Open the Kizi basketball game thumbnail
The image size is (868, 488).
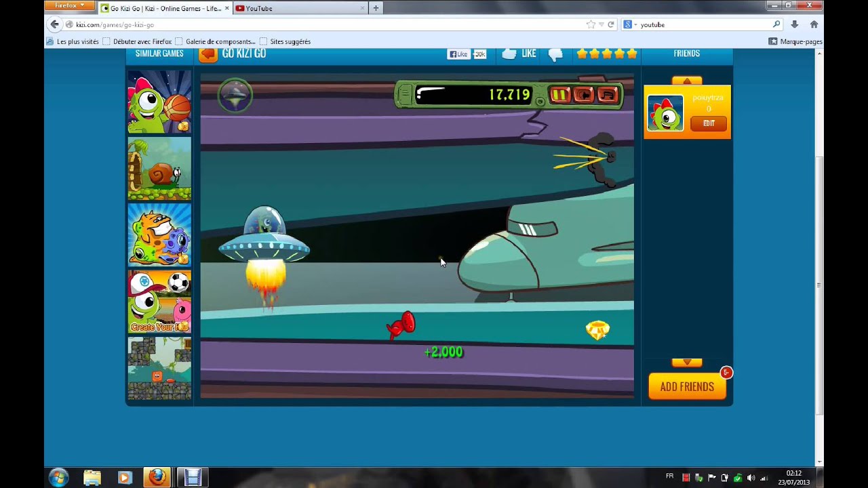point(159,102)
